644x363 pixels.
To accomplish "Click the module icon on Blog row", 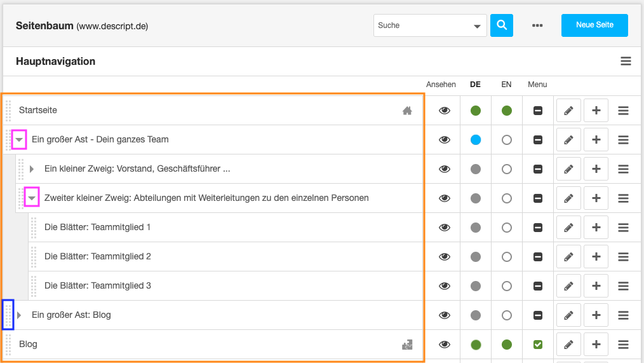I will pos(407,345).
